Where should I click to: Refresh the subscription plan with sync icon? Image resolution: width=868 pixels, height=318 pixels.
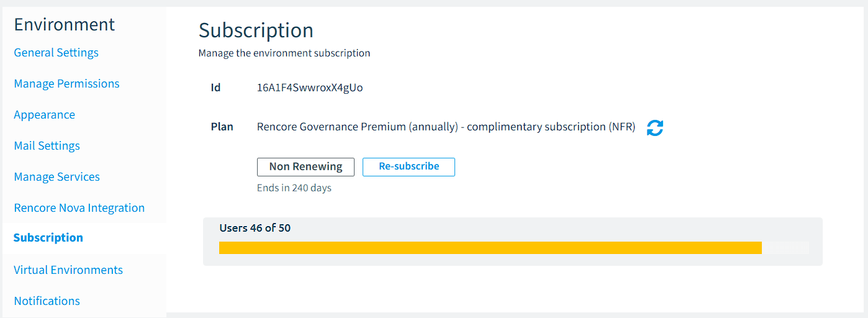pyautogui.click(x=655, y=128)
